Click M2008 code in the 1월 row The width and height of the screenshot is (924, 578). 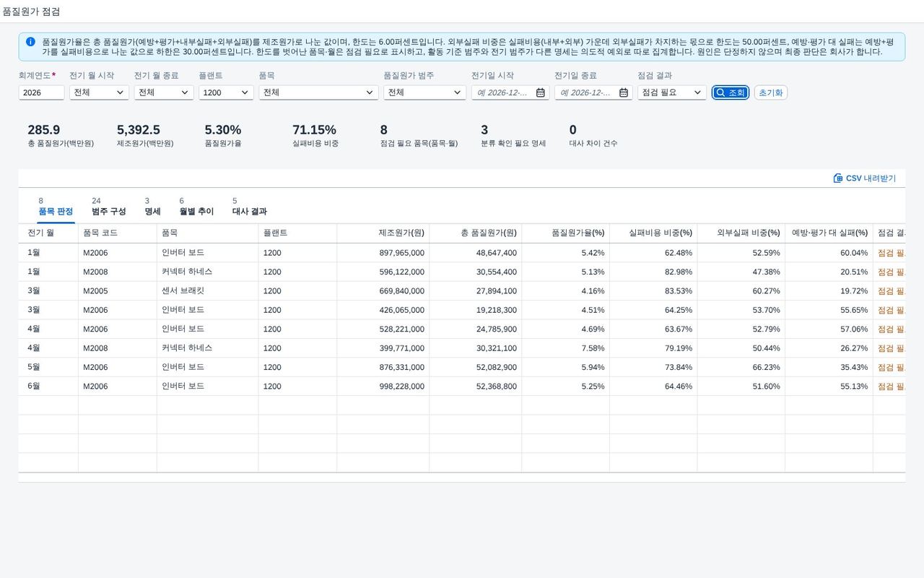95,272
